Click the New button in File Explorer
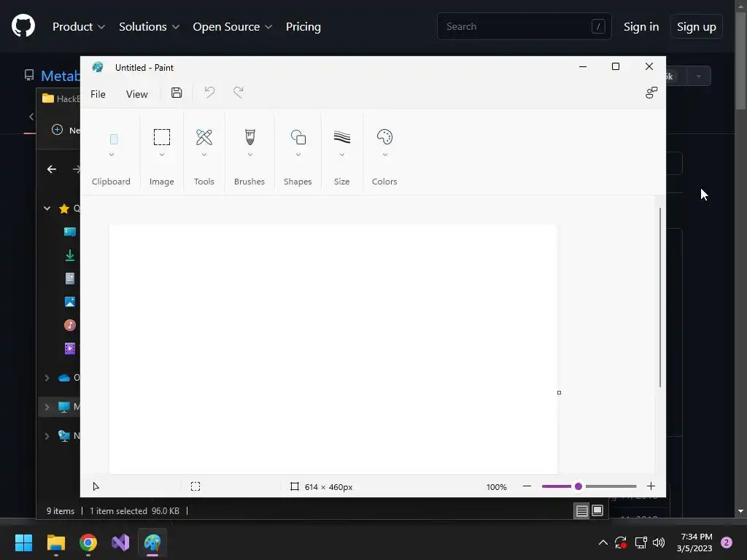The image size is (747, 560). 66,130
